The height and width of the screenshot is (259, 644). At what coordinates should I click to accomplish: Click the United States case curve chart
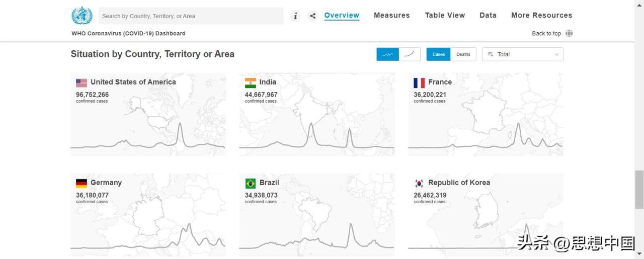[x=148, y=135]
